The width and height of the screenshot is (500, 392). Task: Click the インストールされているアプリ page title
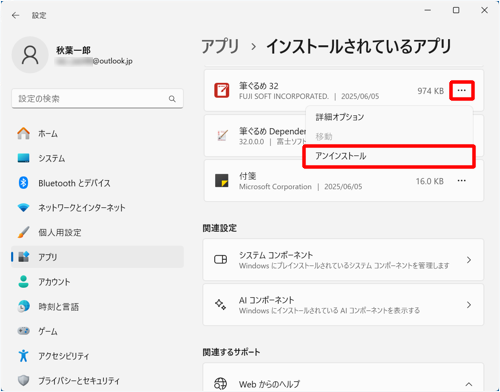click(x=359, y=46)
